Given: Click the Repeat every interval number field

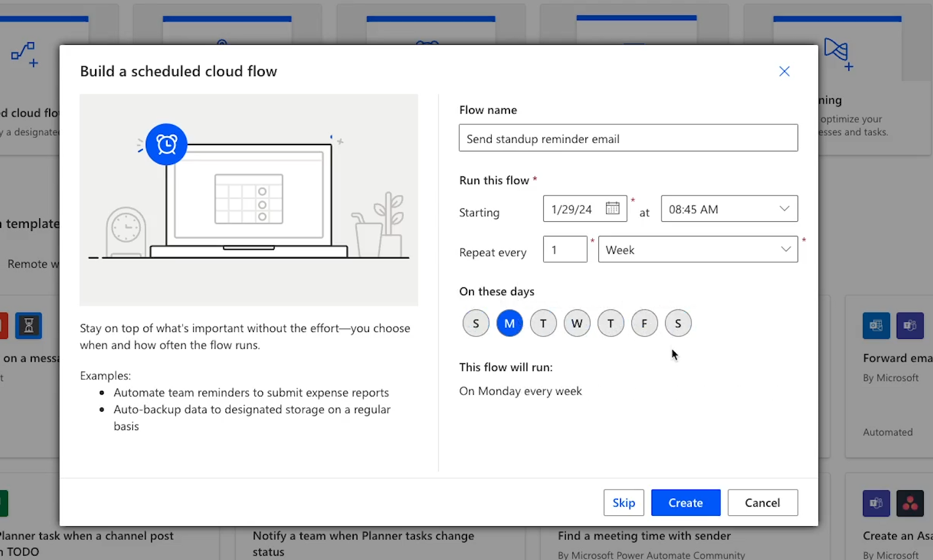Looking at the screenshot, I should 565,249.
